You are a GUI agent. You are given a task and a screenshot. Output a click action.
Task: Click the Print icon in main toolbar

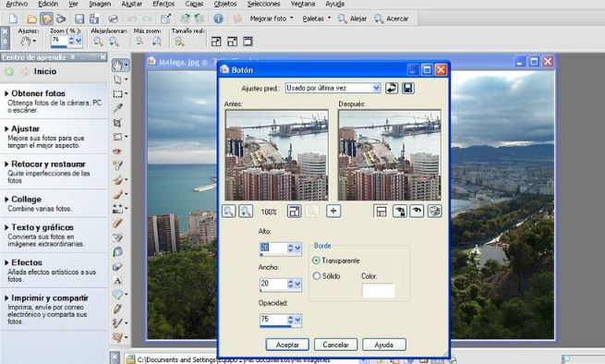tap(113, 18)
